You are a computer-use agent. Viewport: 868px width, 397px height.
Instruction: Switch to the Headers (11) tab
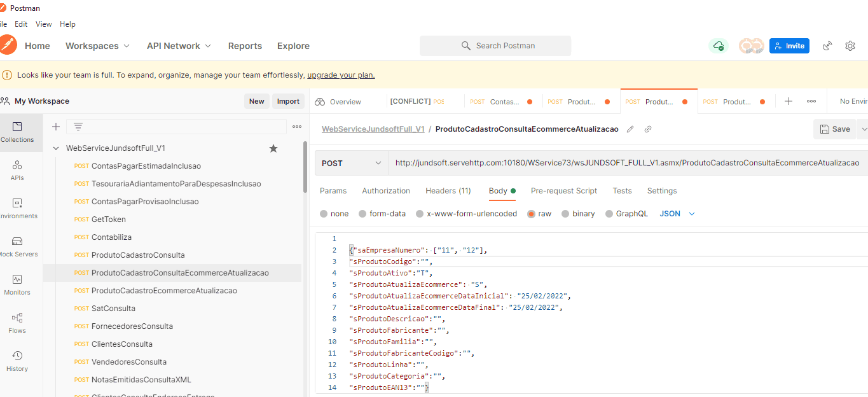coord(448,191)
